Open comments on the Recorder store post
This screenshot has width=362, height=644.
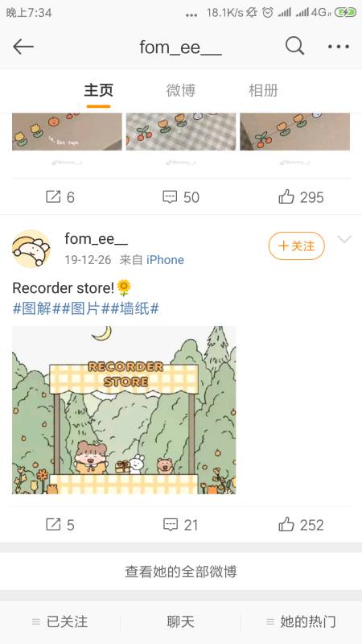pyautogui.click(x=180, y=525)
